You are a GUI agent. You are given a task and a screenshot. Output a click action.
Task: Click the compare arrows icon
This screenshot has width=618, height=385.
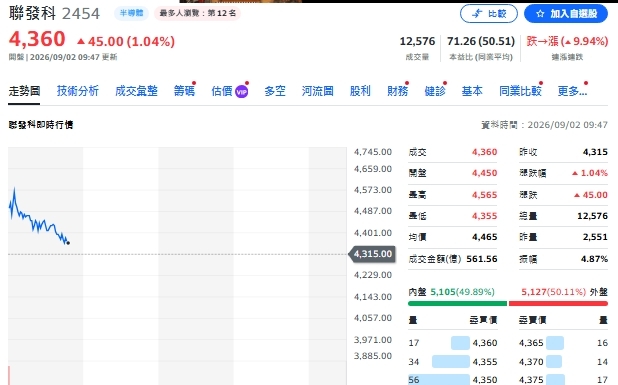(x=477, y=14)
